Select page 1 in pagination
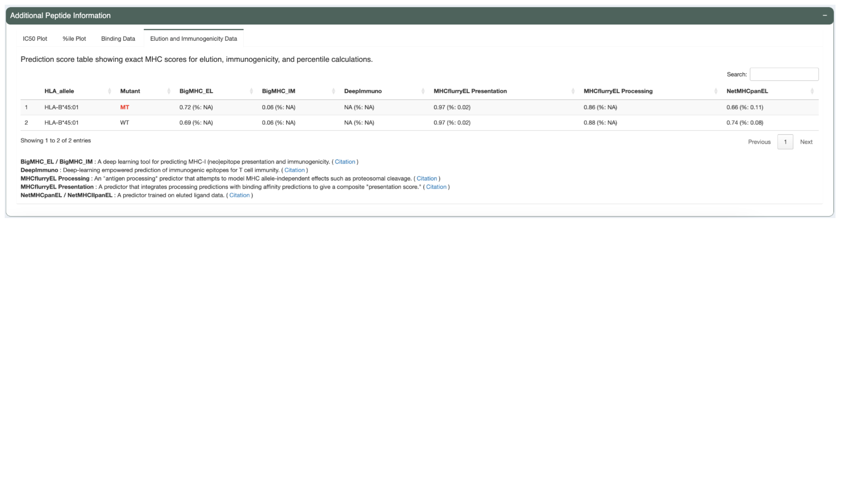 tap(785, 141)
